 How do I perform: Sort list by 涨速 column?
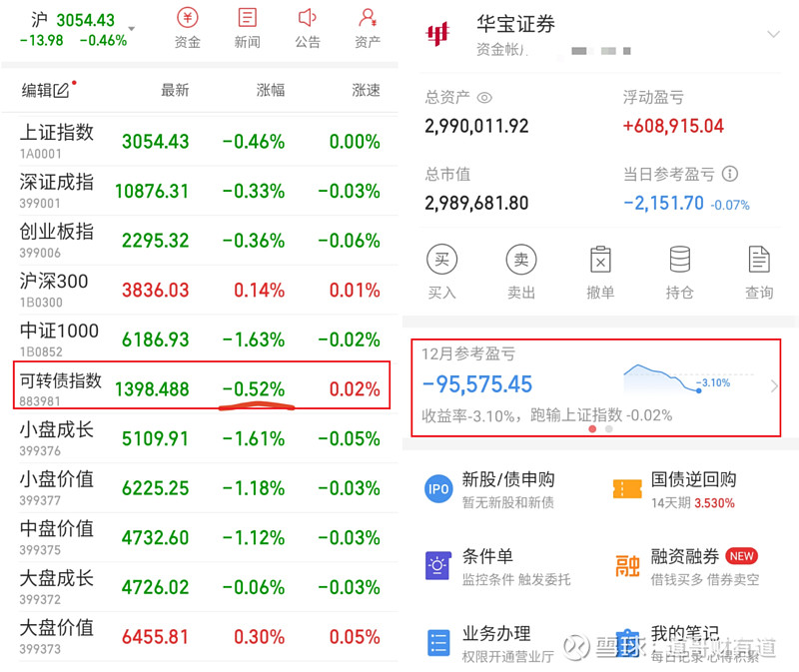tap(366, 91)
